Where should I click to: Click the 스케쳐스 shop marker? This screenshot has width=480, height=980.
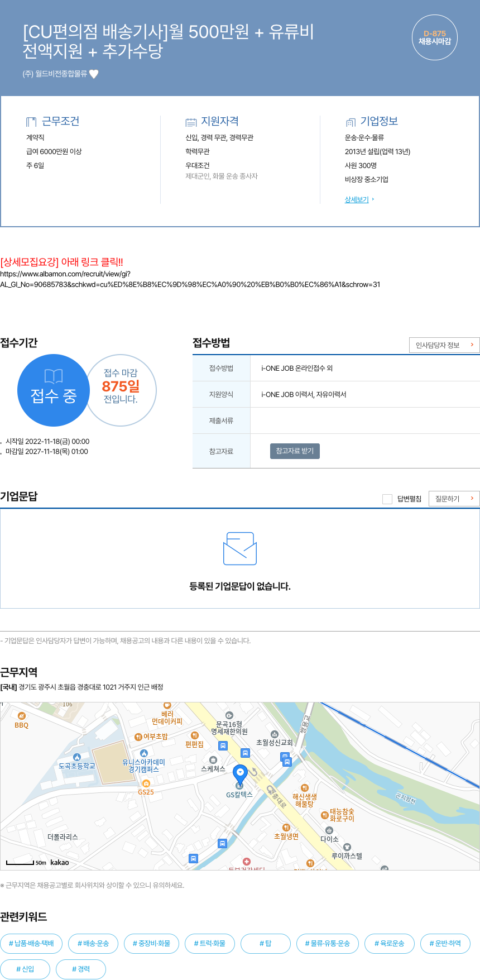point(213,760)
